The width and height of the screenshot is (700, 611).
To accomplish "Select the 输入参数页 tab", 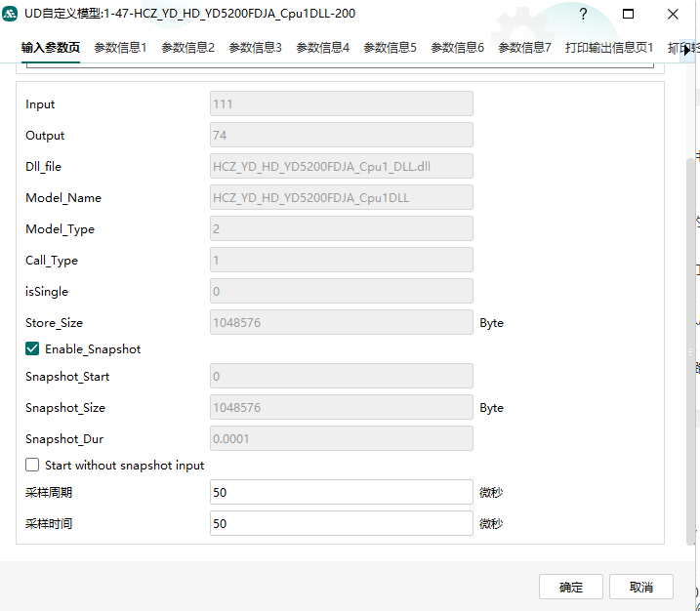I will pyautogui.click(x=51, y=47).
